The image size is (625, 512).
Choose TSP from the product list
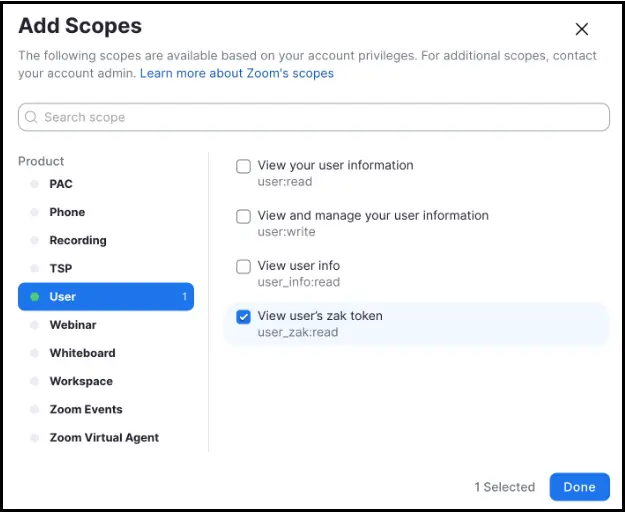(x=61, y=268)
